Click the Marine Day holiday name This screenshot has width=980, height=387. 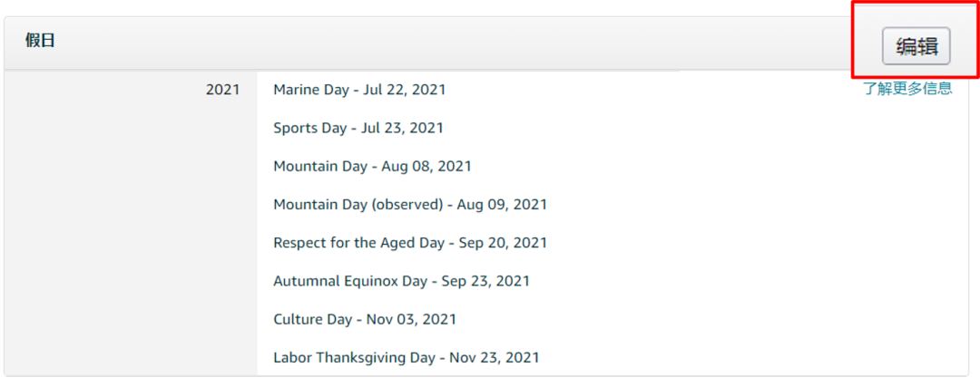[x=311, y=90]
